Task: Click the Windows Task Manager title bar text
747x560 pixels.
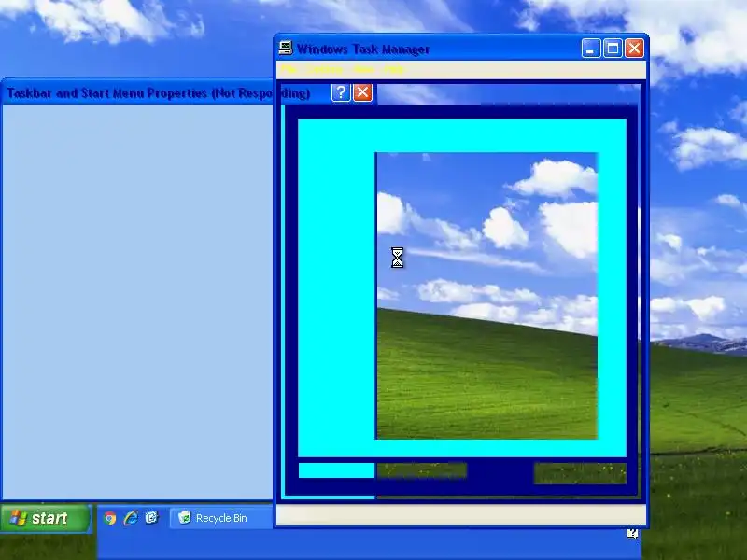Action: pos(363,49)
